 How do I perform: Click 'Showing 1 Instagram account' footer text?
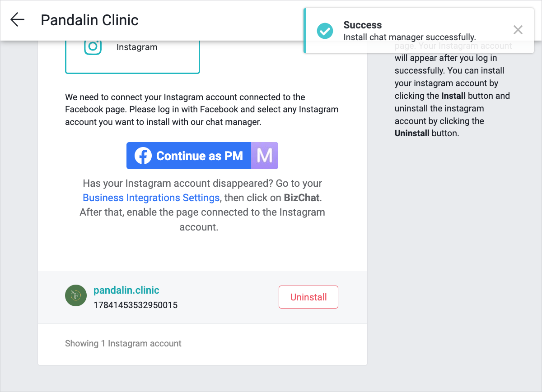point(123,343)
